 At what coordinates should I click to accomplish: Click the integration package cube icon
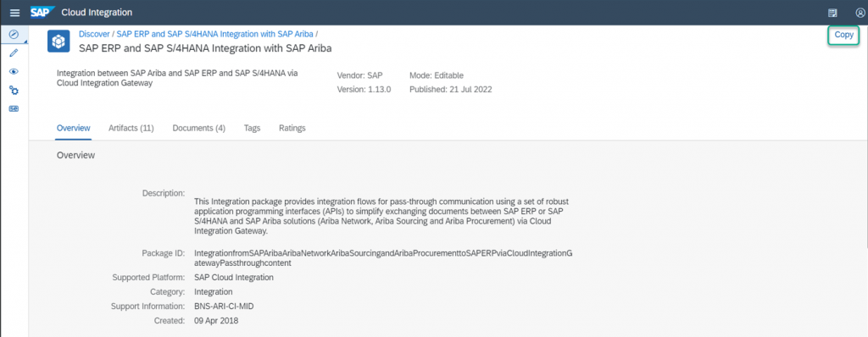click(x=58, y=41)
